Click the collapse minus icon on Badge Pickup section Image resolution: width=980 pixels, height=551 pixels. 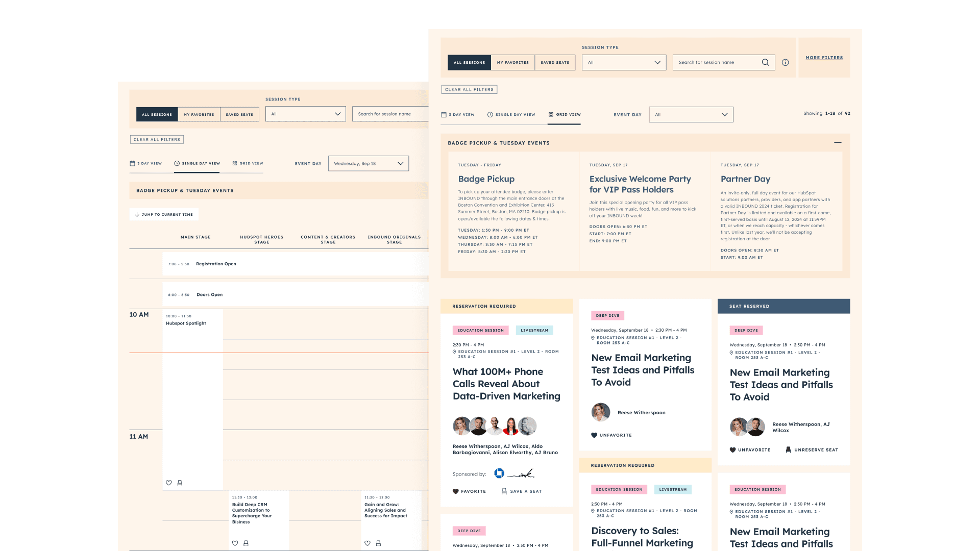[837, 143]
